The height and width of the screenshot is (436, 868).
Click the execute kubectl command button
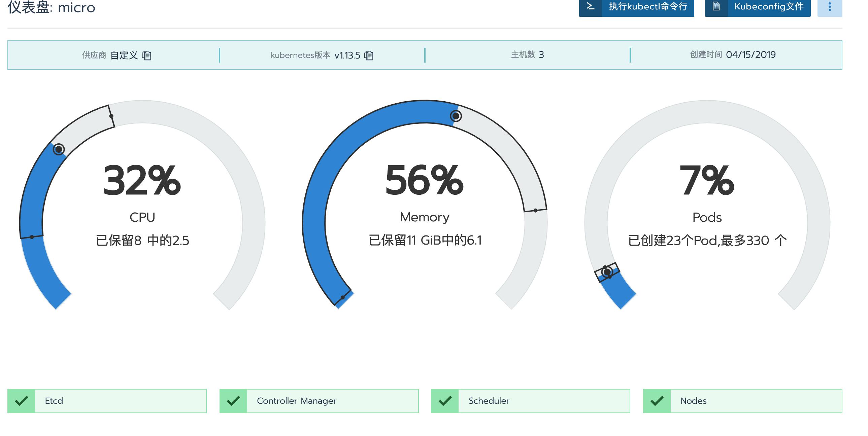pyautogui.click(x=636, y=7)
